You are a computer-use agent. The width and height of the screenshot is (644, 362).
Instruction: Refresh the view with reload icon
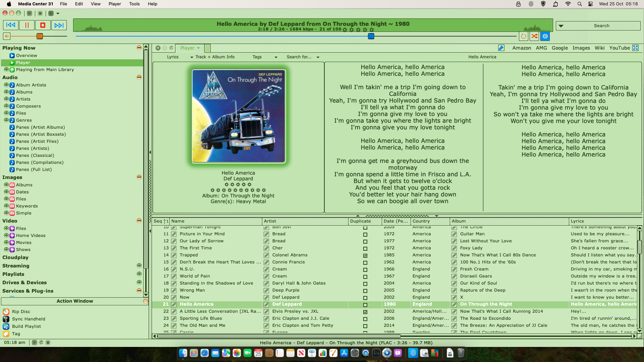coord(171,48)
